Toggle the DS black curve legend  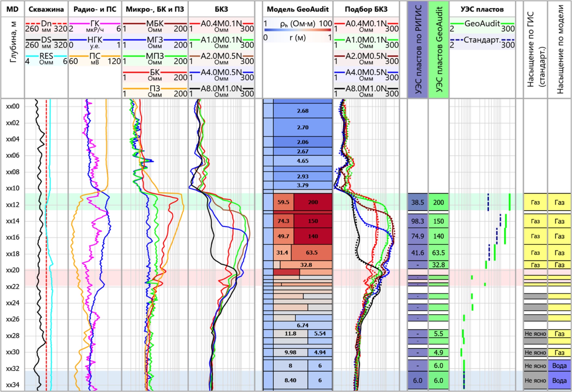[46, 40]
